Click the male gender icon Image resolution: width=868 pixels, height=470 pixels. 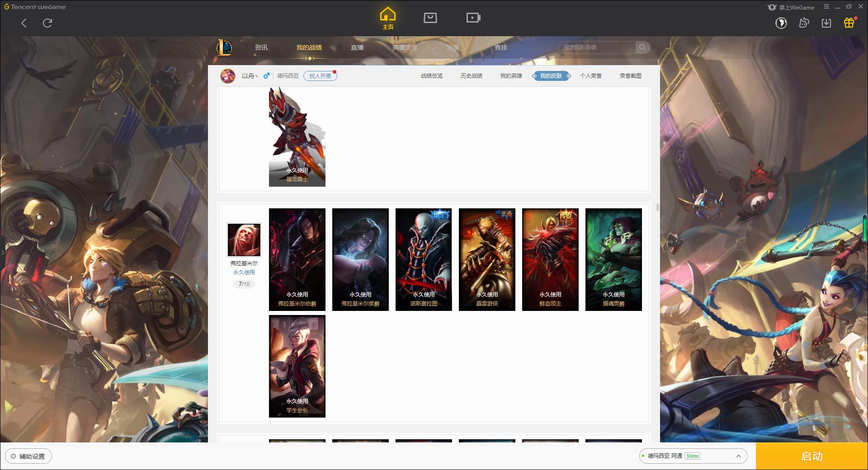click(266, 76)
